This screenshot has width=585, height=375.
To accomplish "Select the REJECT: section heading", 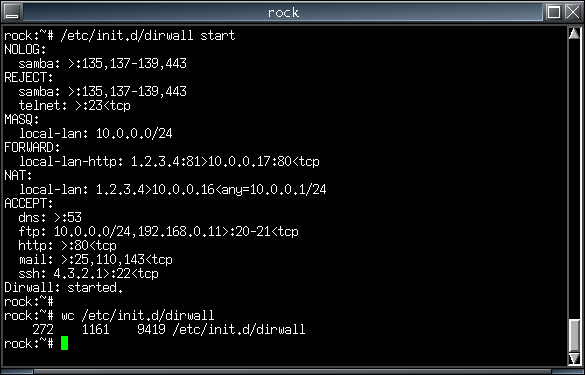I will coord(29,78).
